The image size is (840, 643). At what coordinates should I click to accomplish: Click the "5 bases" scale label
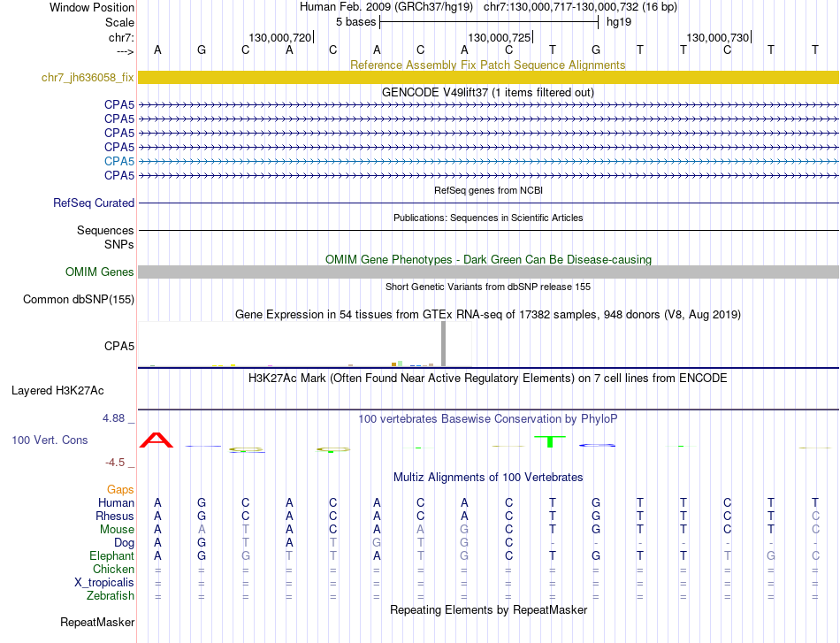click(355, 22)
